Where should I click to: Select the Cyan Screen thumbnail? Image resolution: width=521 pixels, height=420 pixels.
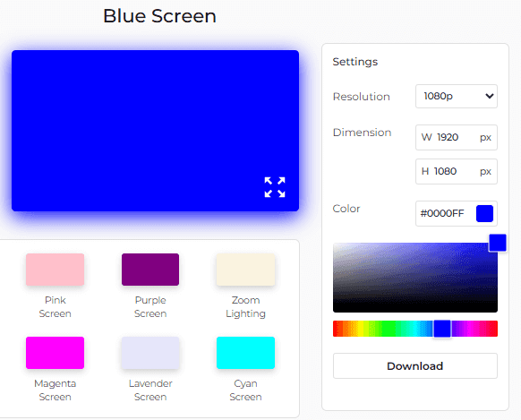[245, 353]
